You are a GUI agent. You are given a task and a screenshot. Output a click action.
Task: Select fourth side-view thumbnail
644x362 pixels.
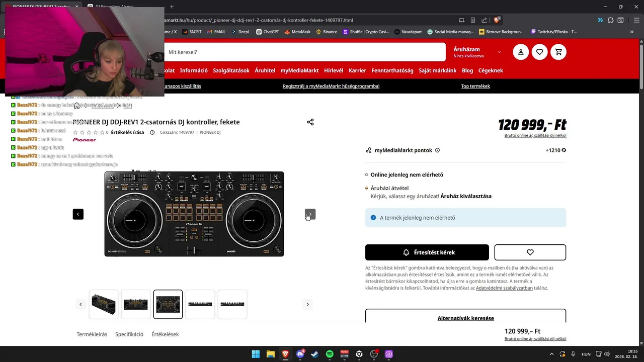coord(200,304)
